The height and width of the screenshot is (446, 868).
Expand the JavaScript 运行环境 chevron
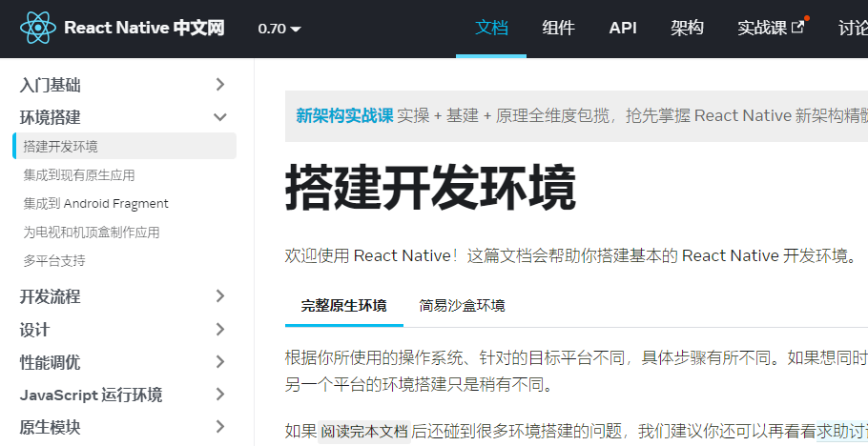coord(220,395)
